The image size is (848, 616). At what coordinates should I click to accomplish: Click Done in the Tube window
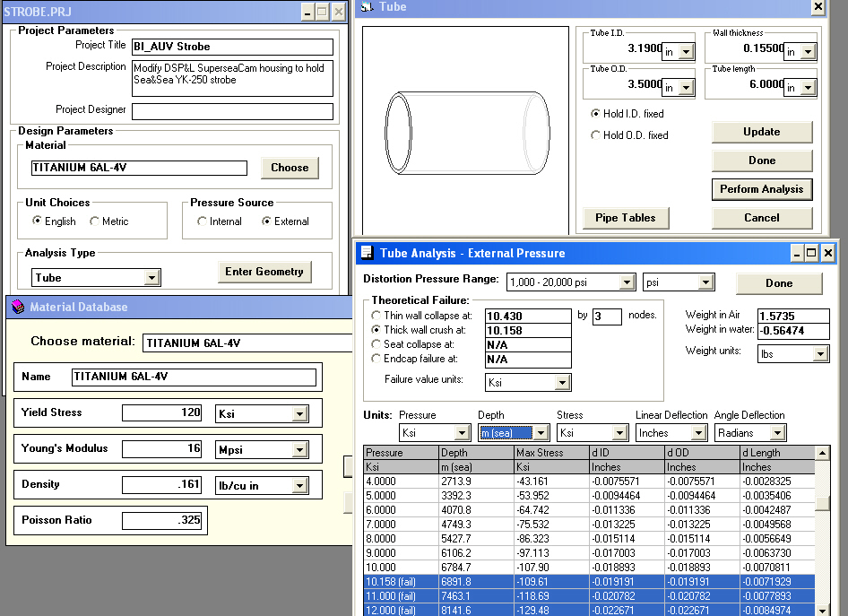(x=762, y=161)
